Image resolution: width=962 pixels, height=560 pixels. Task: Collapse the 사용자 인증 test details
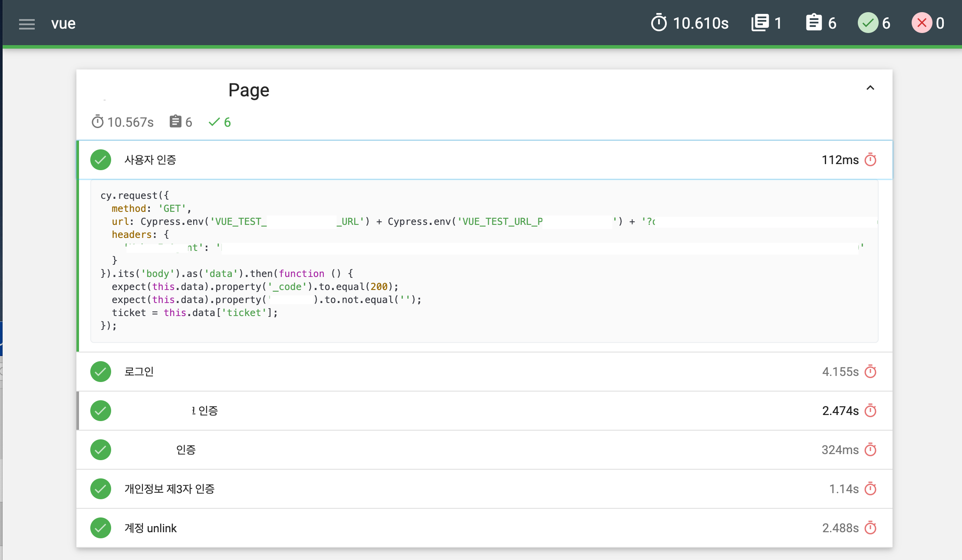coord(150,160)
